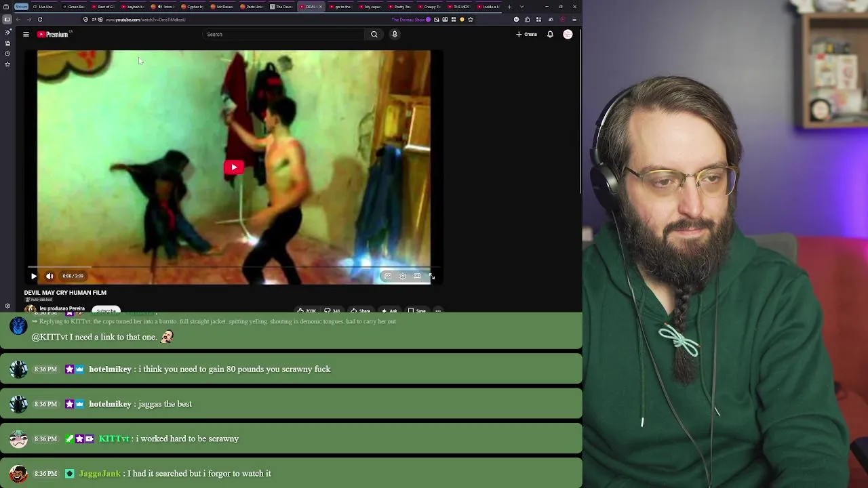The image size is (868, 488).
Task: Click JaggaJank's chat avatar
Action: pos(18,474)
